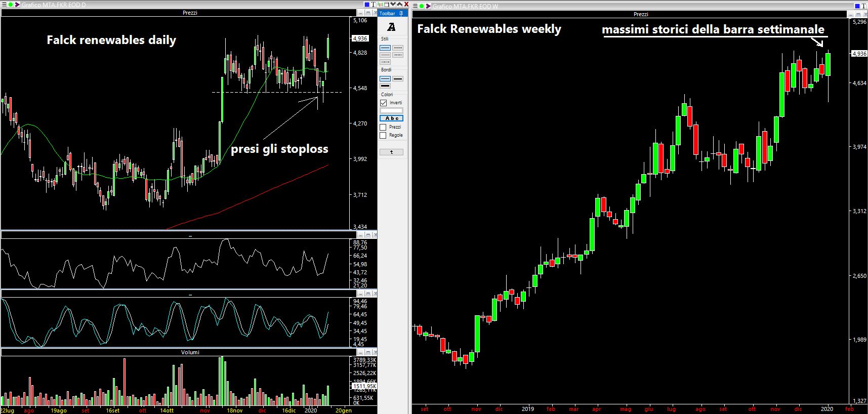The width and height of the screenshot is (868, 414).
Task: Click the down chevron icon above the daily chart
Action: (x=393, y=4)
